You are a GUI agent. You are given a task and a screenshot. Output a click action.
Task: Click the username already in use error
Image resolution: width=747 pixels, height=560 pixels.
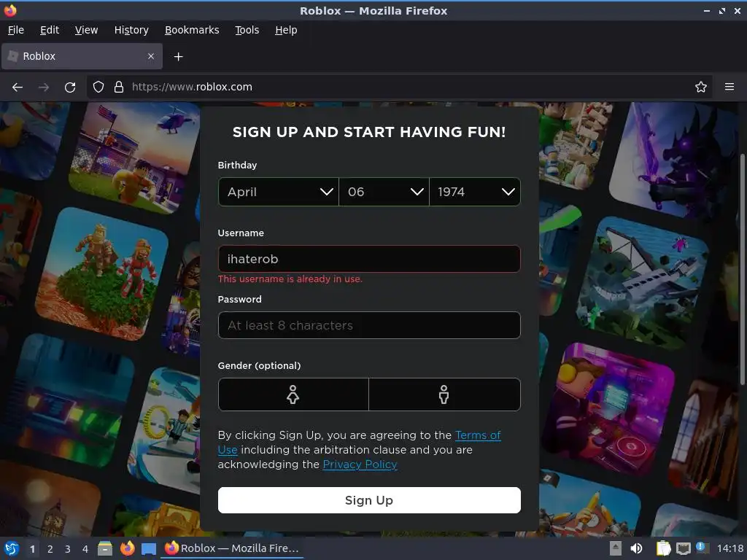[x=290, y=279]
